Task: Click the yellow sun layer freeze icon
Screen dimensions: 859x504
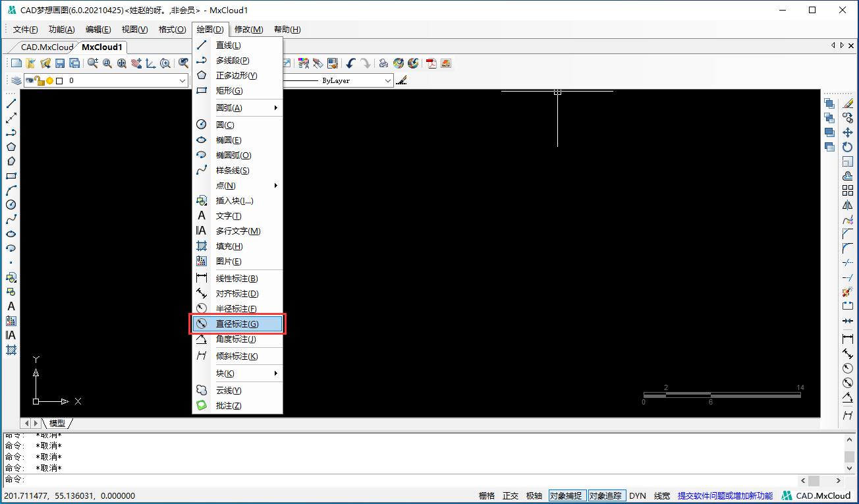Action: [x=49, y=80]
